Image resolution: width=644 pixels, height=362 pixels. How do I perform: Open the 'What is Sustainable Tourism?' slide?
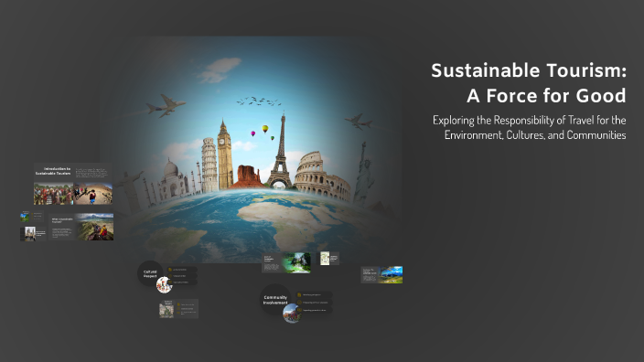click(80, 227)
